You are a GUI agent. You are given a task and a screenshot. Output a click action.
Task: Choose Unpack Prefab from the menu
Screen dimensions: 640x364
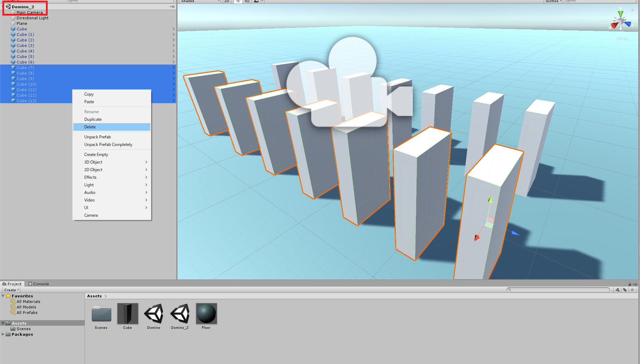tap(112, 137)
